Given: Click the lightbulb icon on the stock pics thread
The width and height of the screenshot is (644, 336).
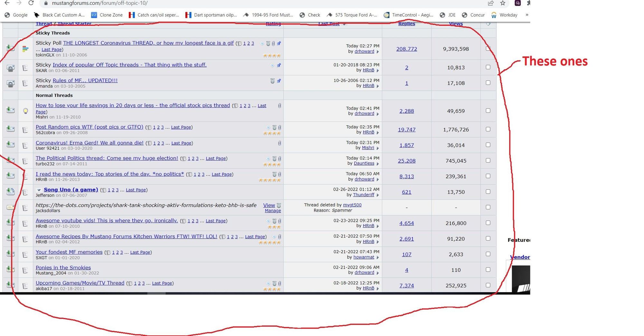Looking at the screenshot, I should pos(25,111).
